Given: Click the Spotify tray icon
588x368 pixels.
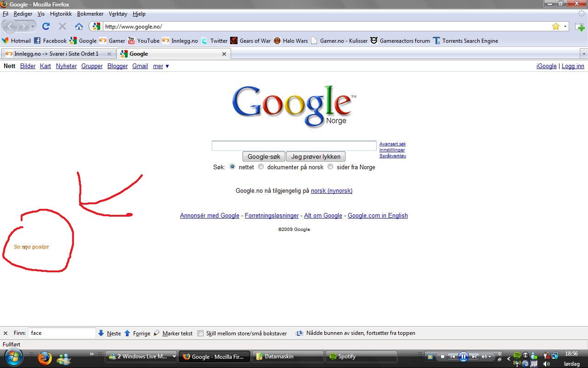Looking at the screenshot, I should coord(517,356).
